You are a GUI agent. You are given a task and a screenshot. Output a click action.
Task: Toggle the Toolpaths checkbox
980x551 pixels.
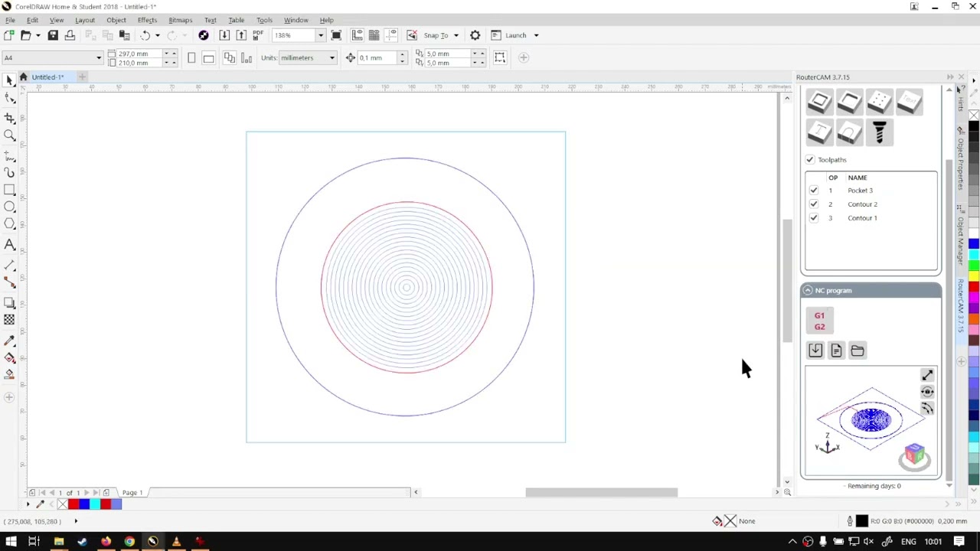tap(810, 160)
